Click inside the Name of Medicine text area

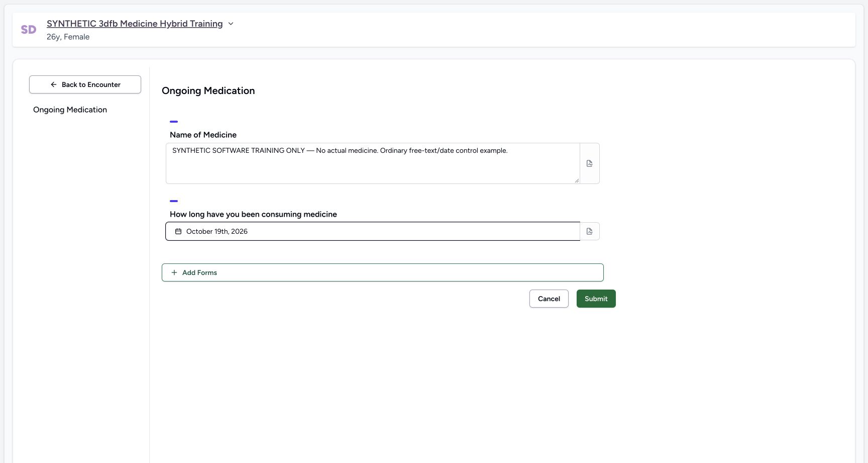coord(373,163)
